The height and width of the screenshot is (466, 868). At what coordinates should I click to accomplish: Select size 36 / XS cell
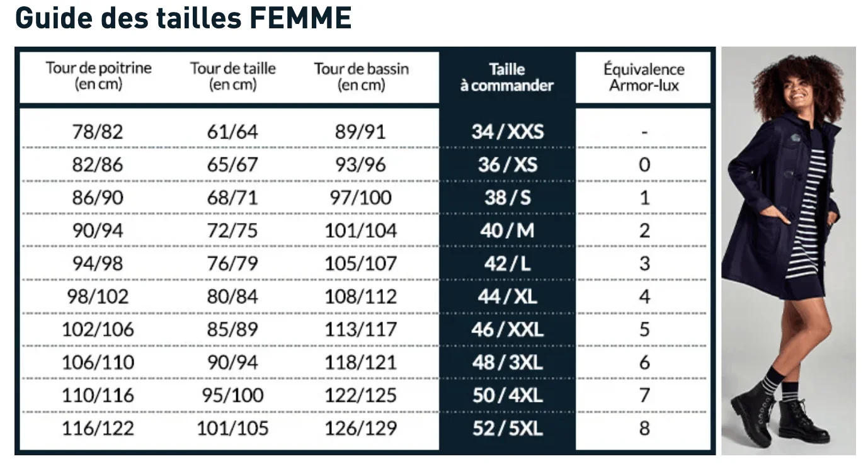point(507,164)
